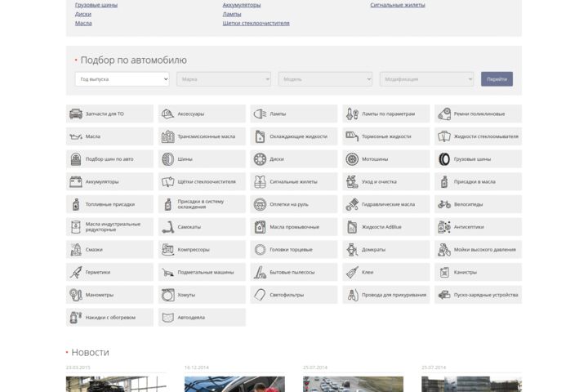The height and width of the screenshot is (392, 588).
Task: Open the second news thumbnail dated 16.12.2014
Action: point(234,384)
